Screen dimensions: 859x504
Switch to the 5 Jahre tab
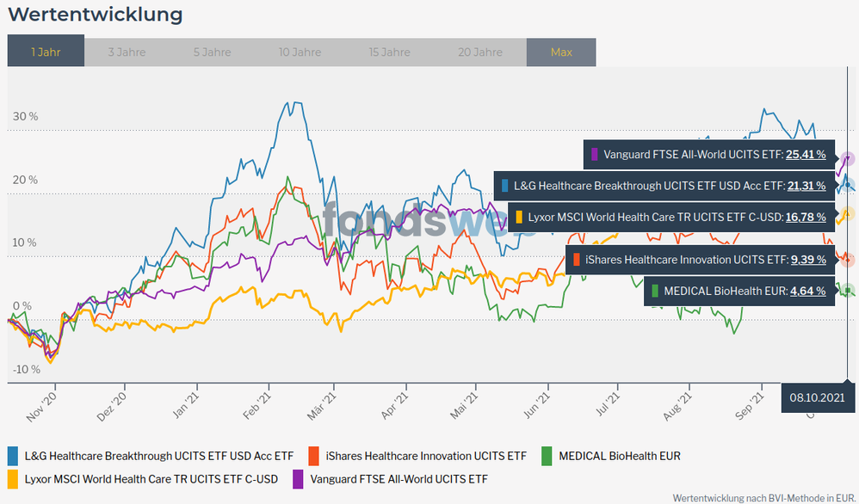212,52
